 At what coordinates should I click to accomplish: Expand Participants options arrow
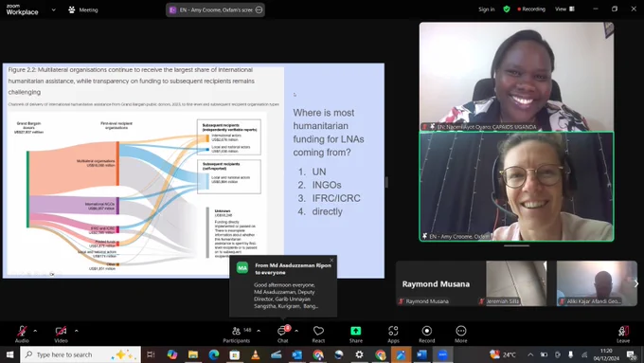coord(259,331)
